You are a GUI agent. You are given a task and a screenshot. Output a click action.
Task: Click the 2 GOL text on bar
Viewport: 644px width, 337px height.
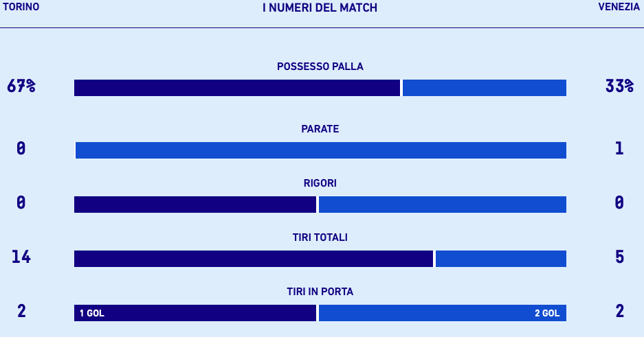click(x=547, y=314)
